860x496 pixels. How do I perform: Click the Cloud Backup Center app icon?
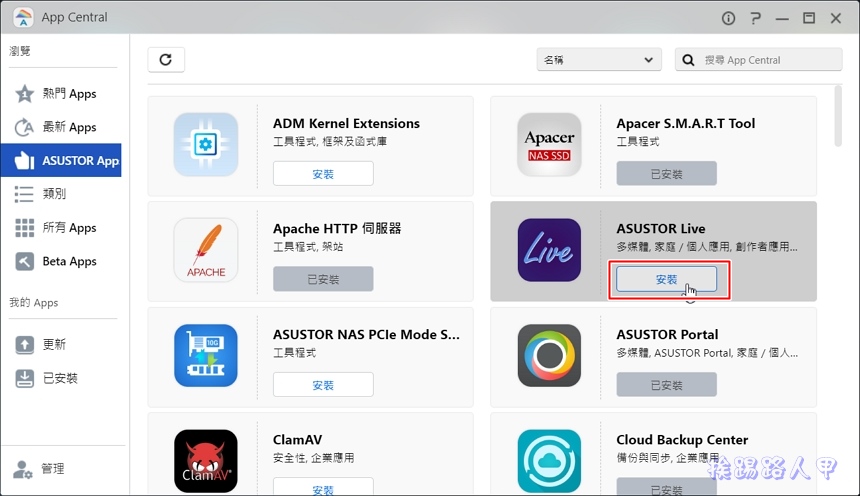coord(549,461)
